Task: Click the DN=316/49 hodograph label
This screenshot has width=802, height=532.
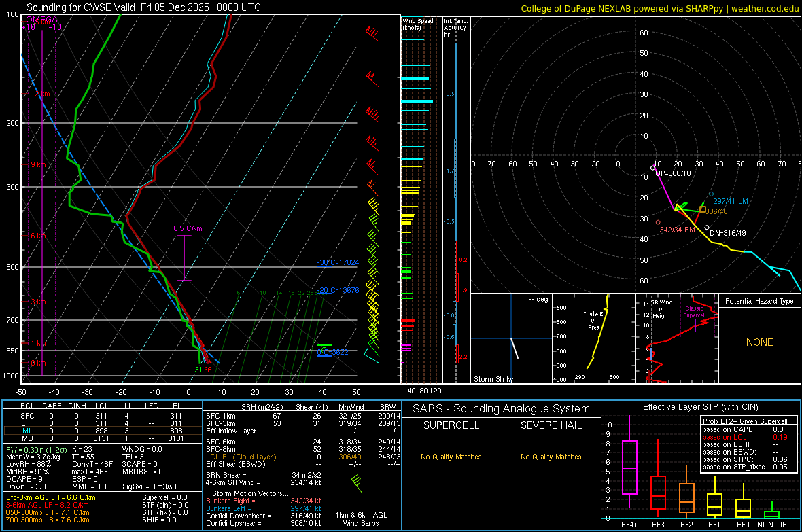Action: pyautogui.click(x=727, y=233)
